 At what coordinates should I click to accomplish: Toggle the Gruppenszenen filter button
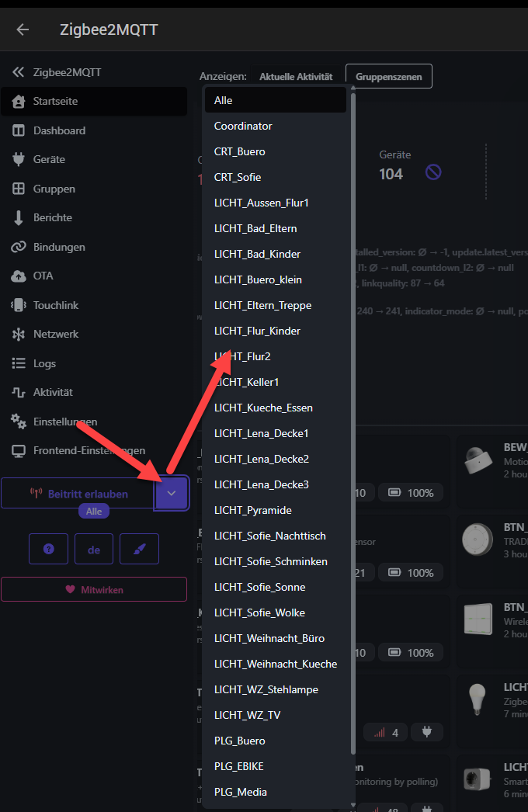point(388,77)
